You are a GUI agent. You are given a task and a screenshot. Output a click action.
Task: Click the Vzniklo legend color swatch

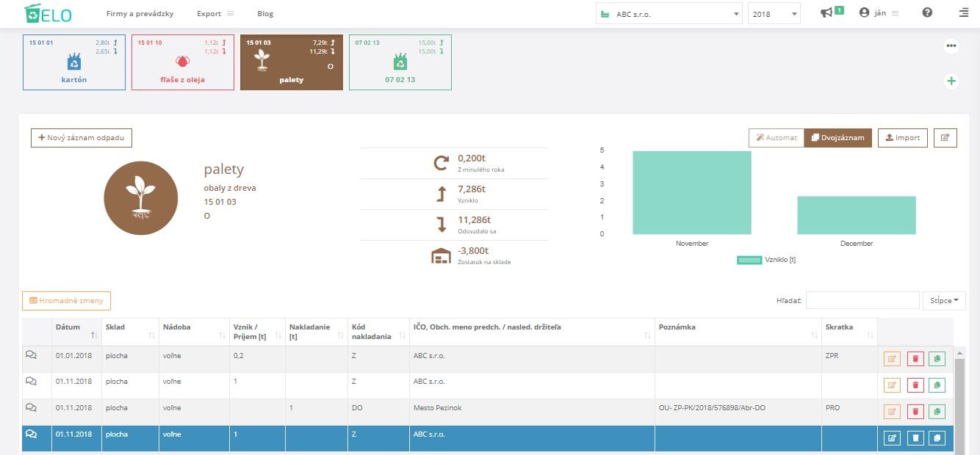point(749,260)
